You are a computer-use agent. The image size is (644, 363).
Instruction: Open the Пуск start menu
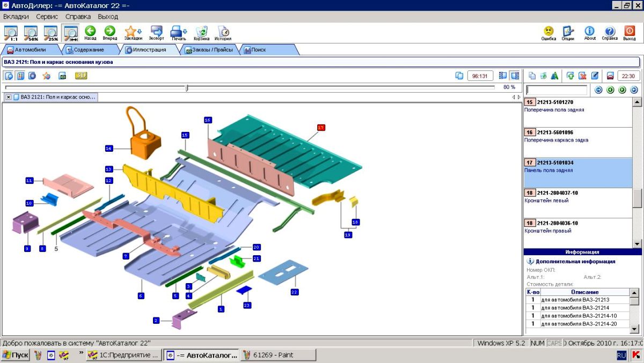[x=16, y=355]
